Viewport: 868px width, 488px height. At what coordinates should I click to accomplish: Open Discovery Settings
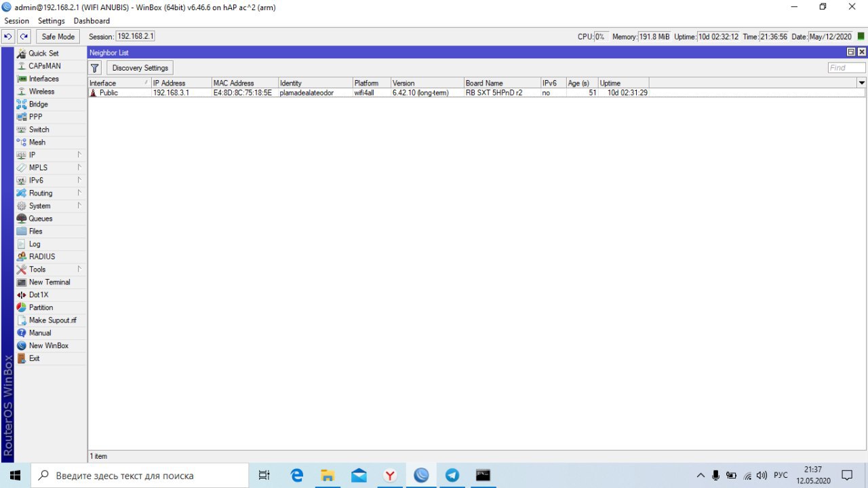[x=140, y=68]
